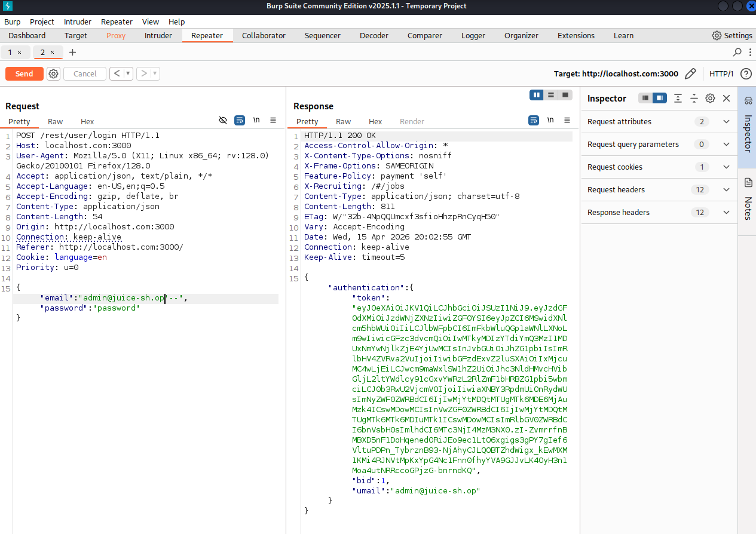
Task: Open the Help menu
Action: 177,22
